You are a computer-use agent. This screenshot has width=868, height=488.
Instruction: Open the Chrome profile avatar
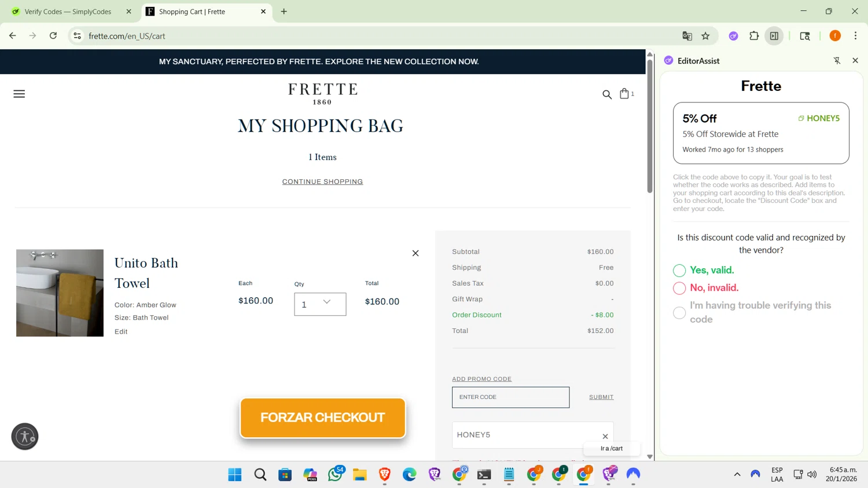[x=835, y=36]
